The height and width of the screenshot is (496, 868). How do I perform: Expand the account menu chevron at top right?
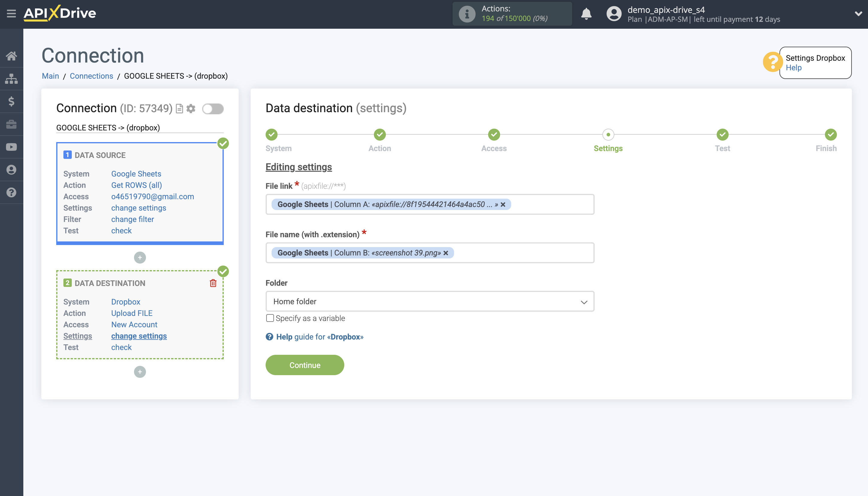(859, 14)
